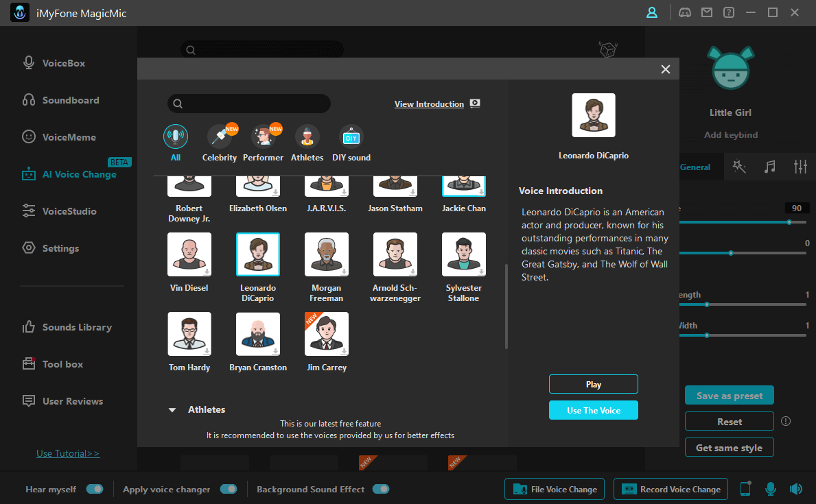Choose the Tom Hardy voice
This screenshot has width=816, height=504.
click(189, 334)
